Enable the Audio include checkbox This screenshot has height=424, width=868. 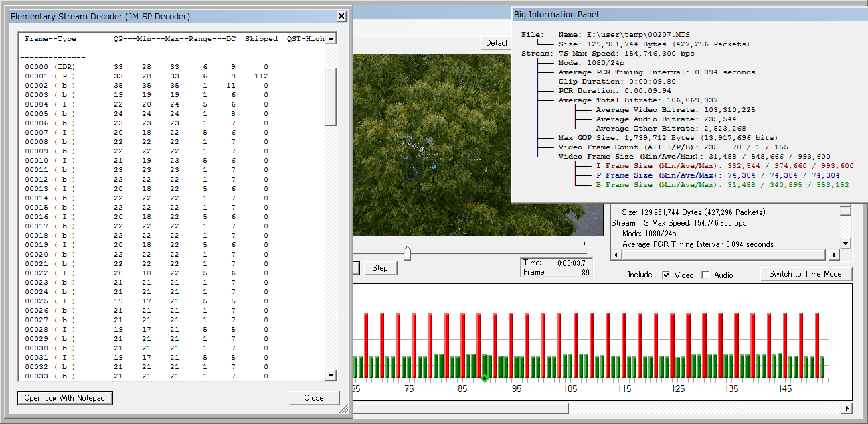(705, 275)
